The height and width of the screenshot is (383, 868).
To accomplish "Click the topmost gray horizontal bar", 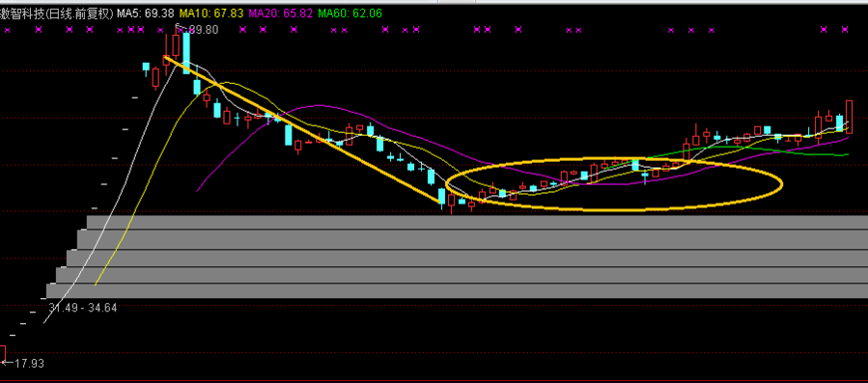I will (477, 222).
